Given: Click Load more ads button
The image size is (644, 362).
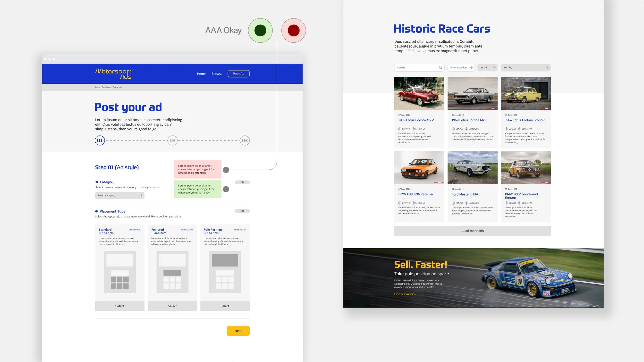Looking at the screenshot, I should click(x=472, y=231).
